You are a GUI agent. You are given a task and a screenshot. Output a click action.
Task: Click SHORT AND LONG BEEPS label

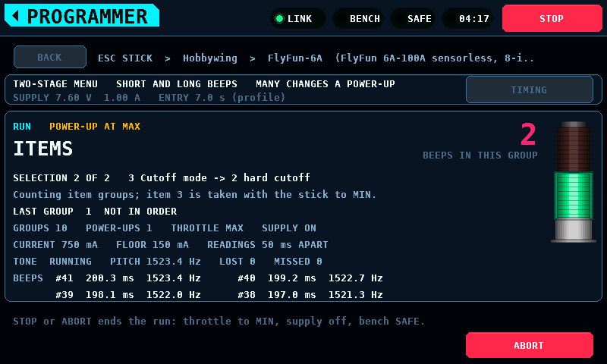[177, 84]
